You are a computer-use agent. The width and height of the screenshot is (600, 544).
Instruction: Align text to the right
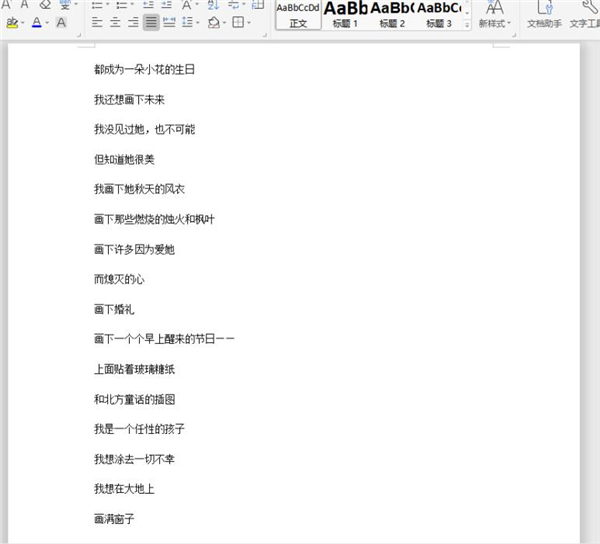point(133,22)
